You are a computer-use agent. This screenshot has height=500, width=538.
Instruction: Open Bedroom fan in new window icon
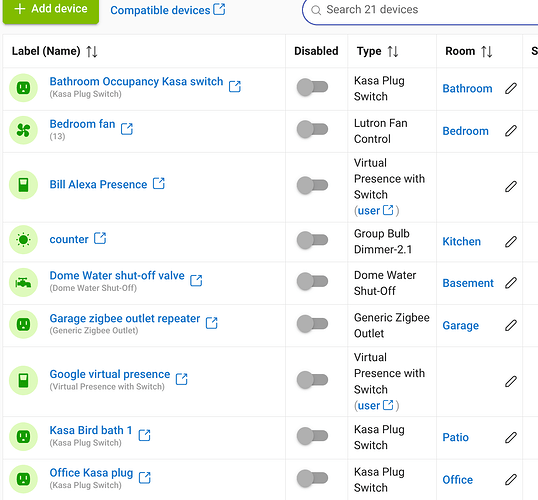(x=127, y=129)
